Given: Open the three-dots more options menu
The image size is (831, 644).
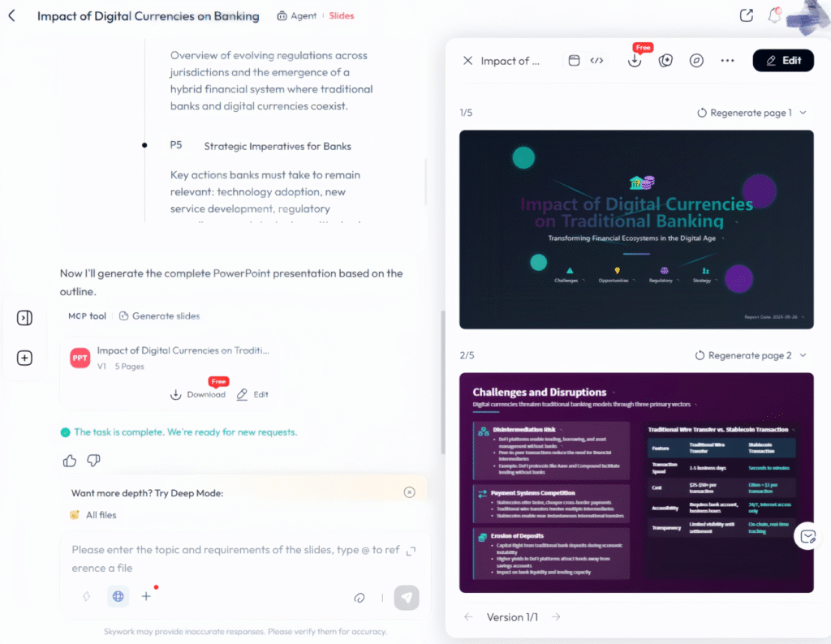Looking at the screenshot, I should pyautogui.click(x=727, y=61).
